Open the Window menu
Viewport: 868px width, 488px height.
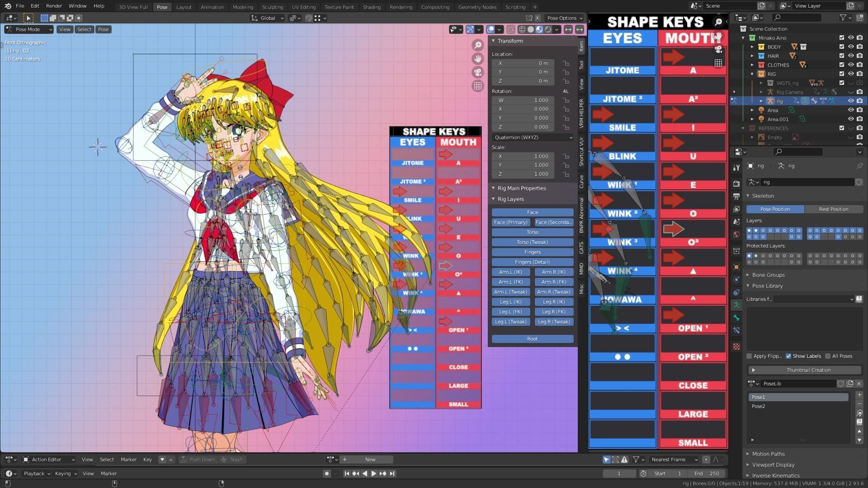pos(77,6)
